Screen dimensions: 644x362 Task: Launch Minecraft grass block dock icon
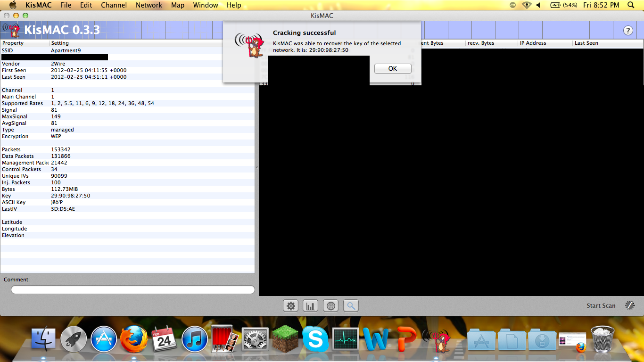(x=285, y=339)
